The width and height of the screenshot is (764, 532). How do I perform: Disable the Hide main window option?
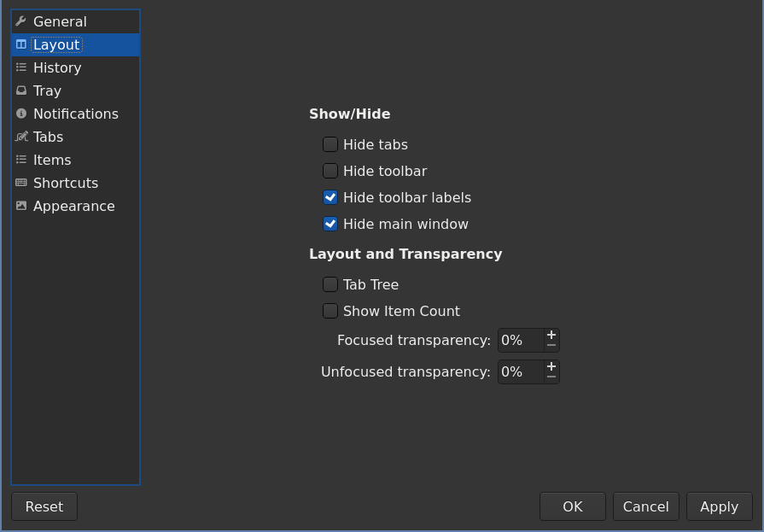(330, 224)
